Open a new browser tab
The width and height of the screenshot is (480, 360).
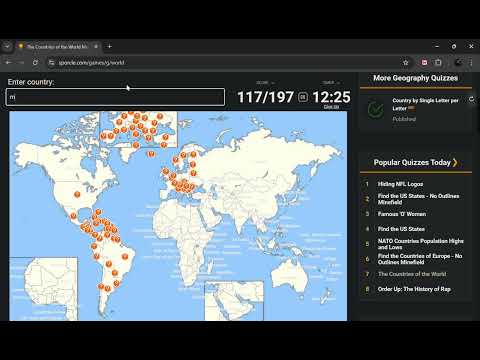pos(109,46)
